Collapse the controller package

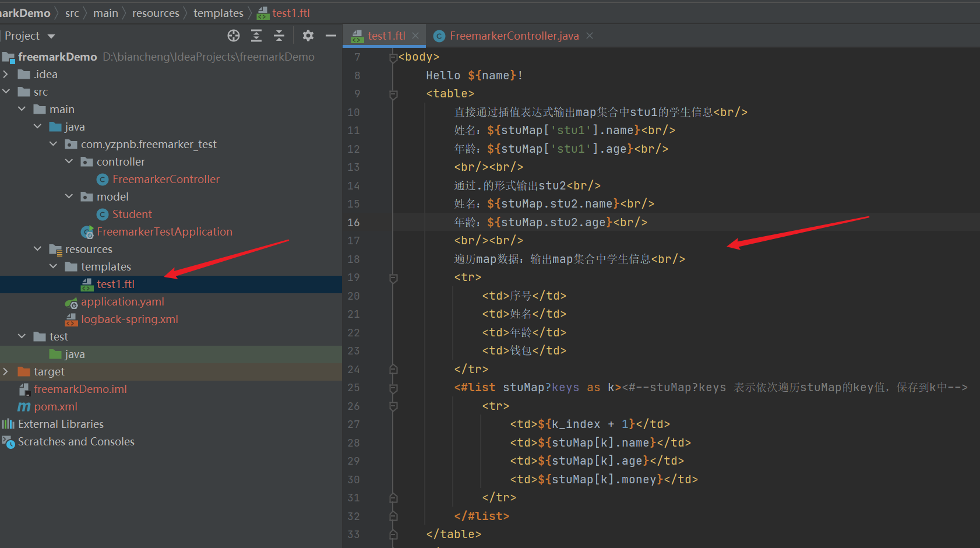pyautogui.click(x=69, y=161)
